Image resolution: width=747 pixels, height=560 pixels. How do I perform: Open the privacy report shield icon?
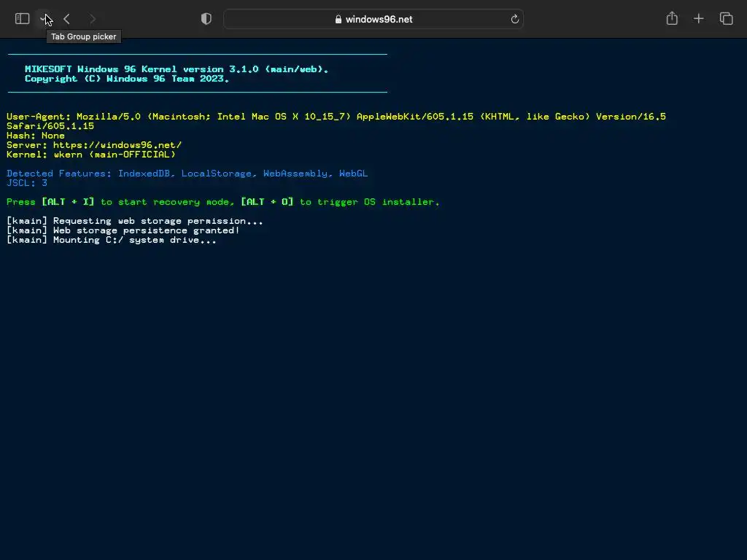206,19
